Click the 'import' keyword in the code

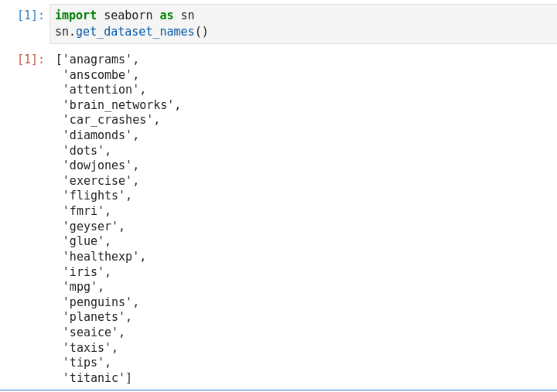[x=76, y=15]
